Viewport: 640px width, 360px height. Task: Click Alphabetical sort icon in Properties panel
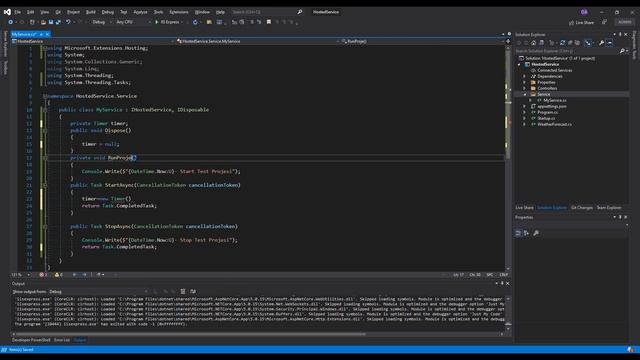(527, 233)
